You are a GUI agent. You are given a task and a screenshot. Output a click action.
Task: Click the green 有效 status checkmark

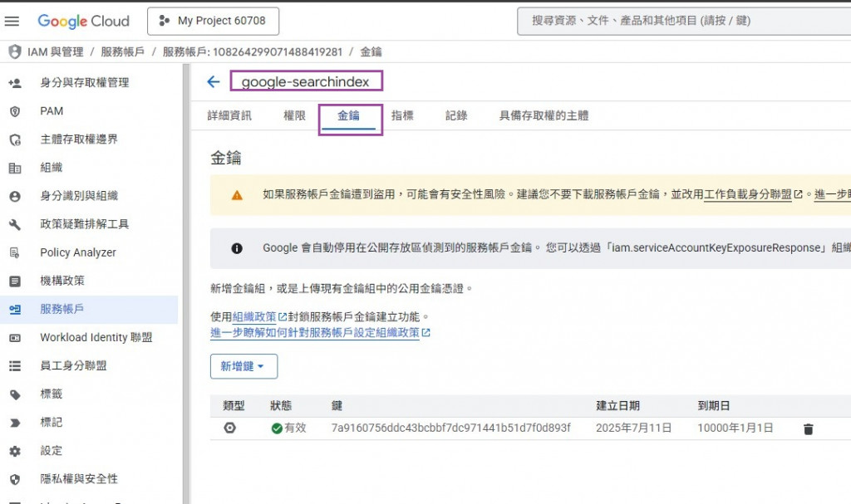[x=277, y=428]
